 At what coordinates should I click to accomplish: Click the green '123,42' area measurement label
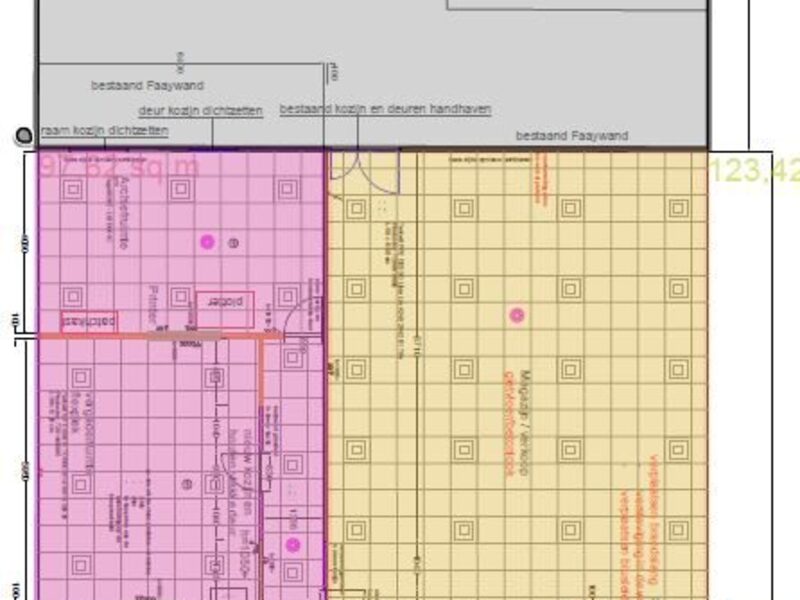coord(754,170)
